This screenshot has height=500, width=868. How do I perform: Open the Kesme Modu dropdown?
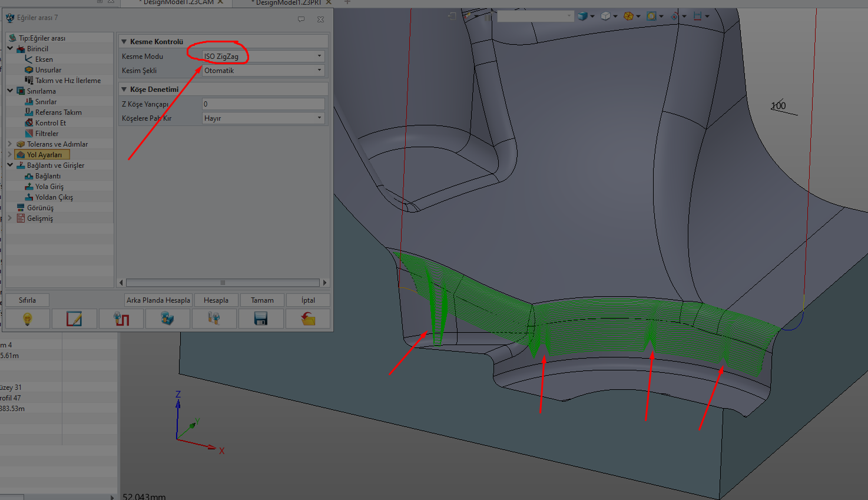(x=319, y=56)
